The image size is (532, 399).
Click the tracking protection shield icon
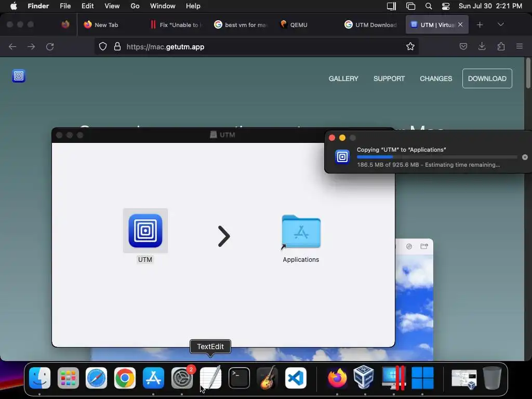tap(103, 46)
